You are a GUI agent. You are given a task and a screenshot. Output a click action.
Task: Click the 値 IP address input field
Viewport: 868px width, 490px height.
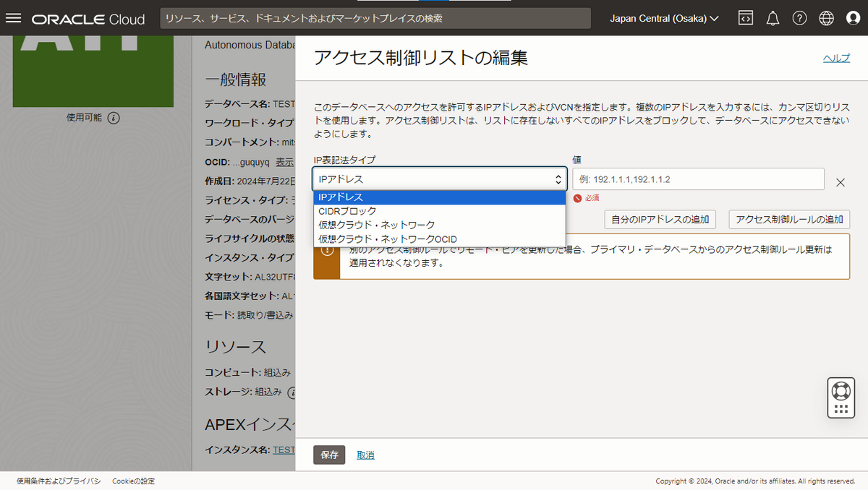698,179
